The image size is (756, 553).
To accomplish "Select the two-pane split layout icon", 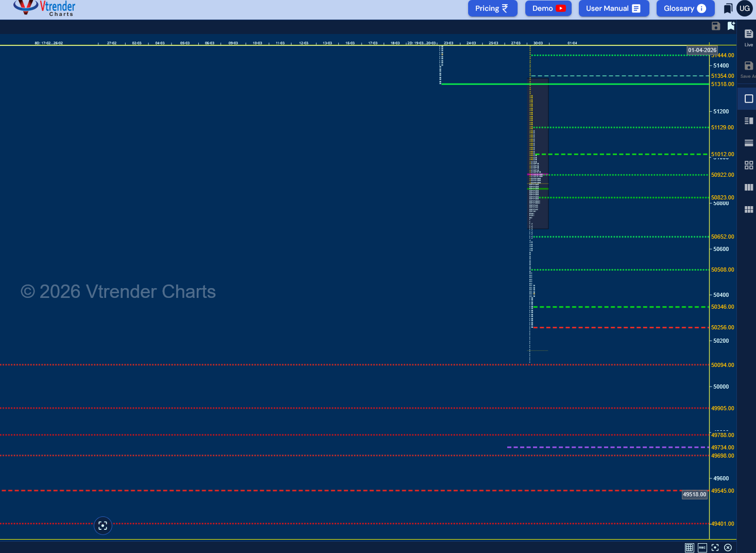I will click(x=748, y=120).
